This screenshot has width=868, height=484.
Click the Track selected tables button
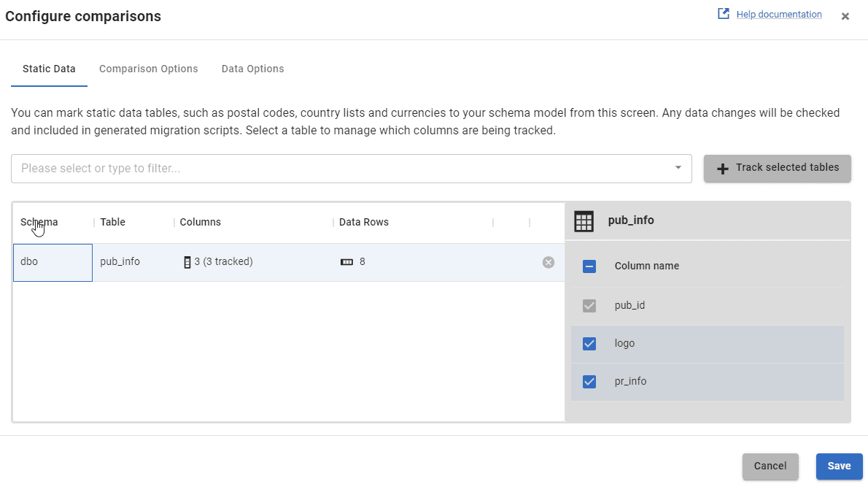778,169
